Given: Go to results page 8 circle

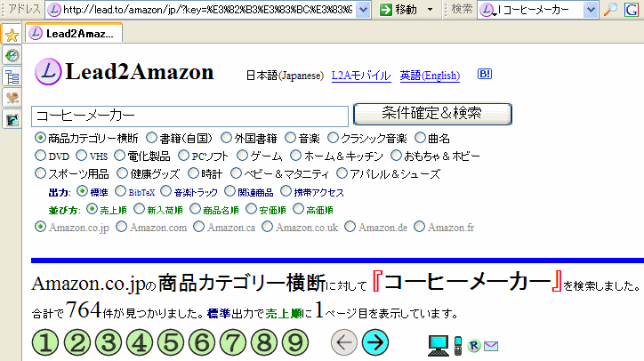Looking at the screenshot, I should click(x=264, y=342).
